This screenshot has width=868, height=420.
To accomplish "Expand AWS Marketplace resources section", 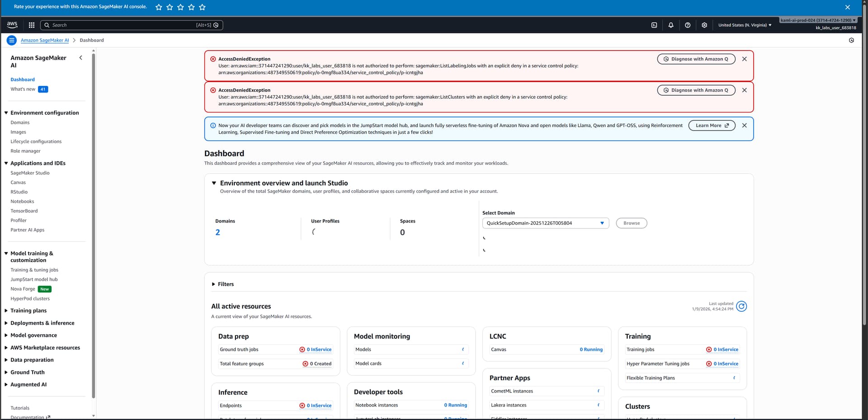I will (6, 348).
